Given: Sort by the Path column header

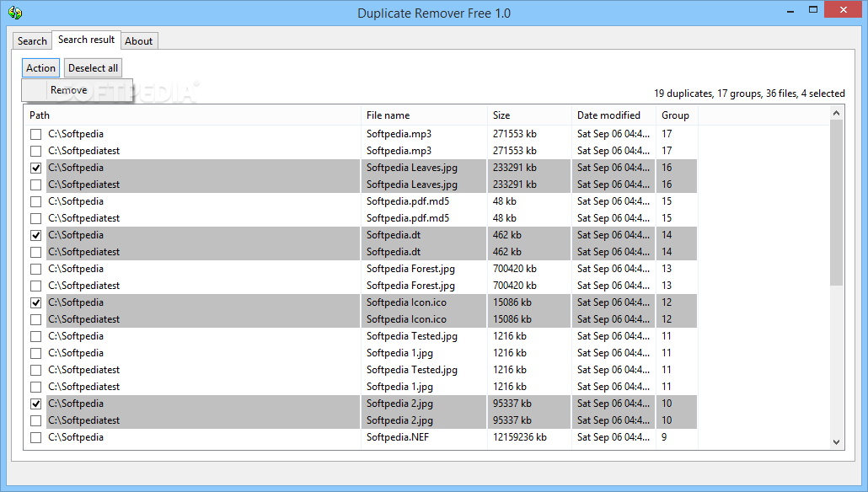Looking at the screenshot, I should 192,115.
